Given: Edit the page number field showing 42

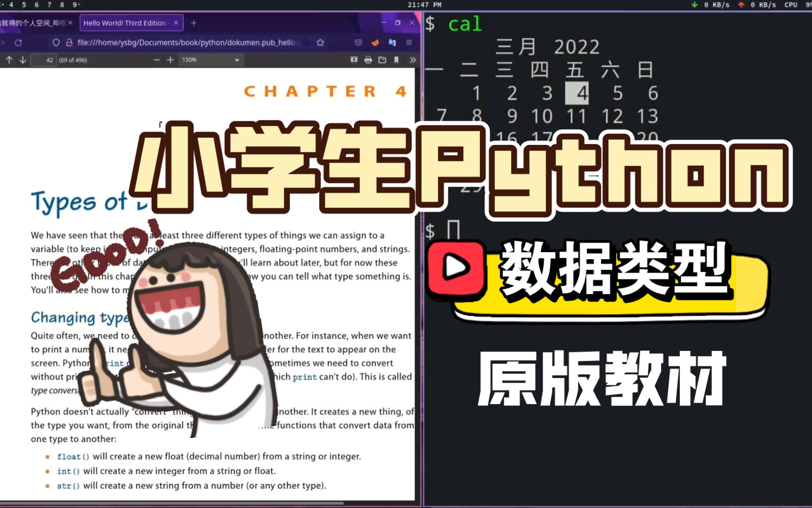Looking at the screenshot, I should [43, 60].
